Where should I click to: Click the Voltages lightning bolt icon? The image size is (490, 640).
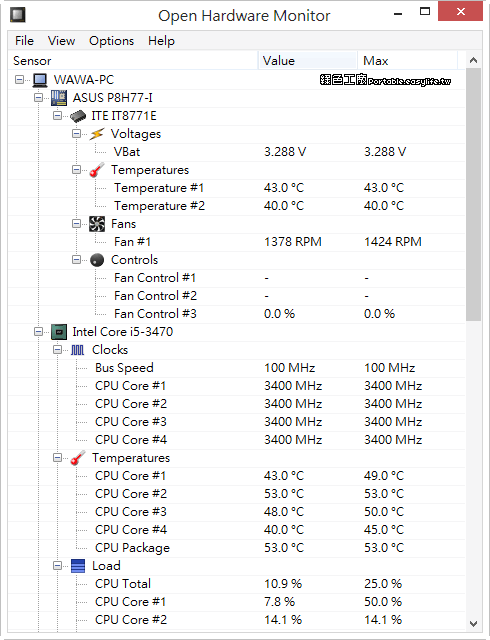click(x=97, y=134)
